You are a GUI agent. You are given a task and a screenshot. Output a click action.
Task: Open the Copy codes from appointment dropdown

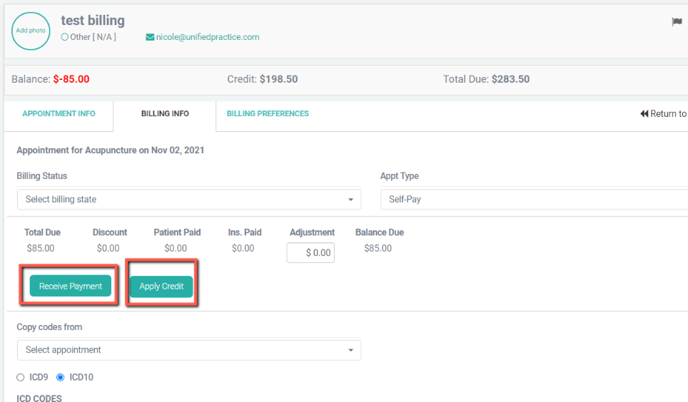[188, 350]
